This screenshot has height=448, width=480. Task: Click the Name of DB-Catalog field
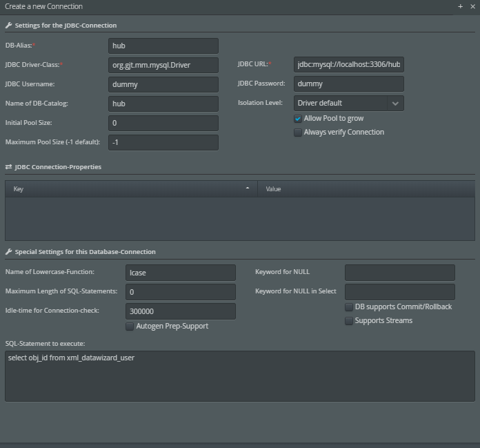tap(163, 104)
